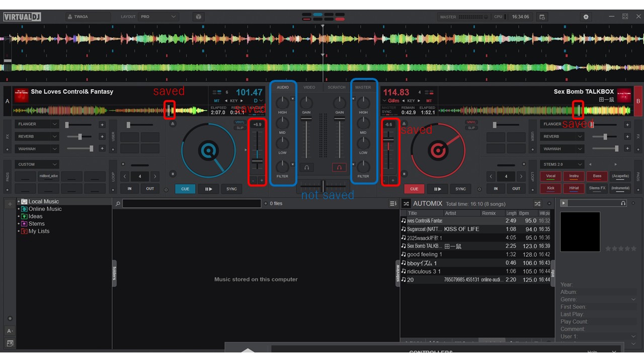Expand the STEMS 2.0 pads dropdown
Screen dimensions: 644x362
click(x=561, y=164)
